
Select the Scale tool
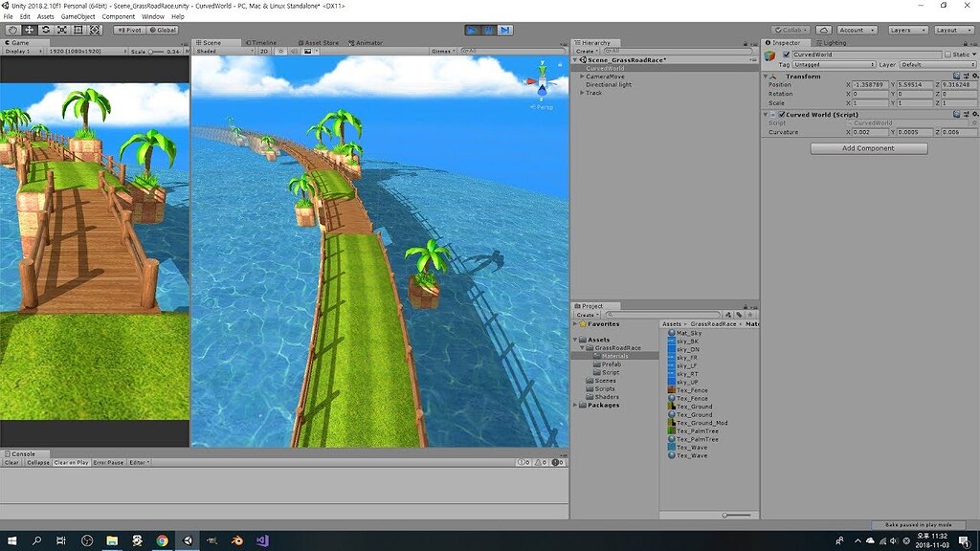(62, 30)
